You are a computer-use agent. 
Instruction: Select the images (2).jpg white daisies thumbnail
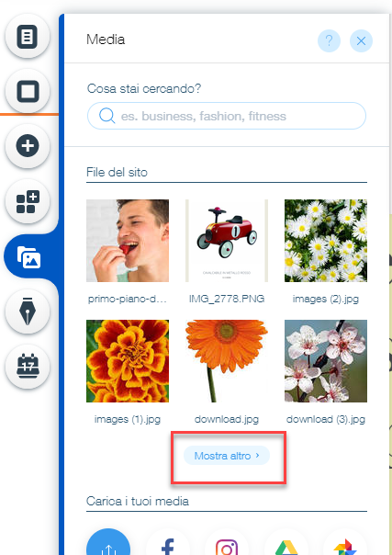(x=326, y=241)
